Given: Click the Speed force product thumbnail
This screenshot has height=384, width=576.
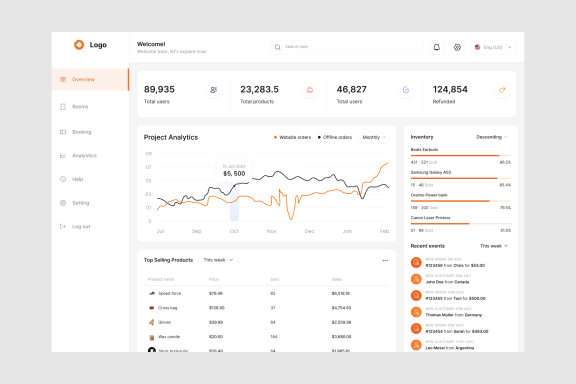Looking at the screenshot, I should [x=152, y=293].
